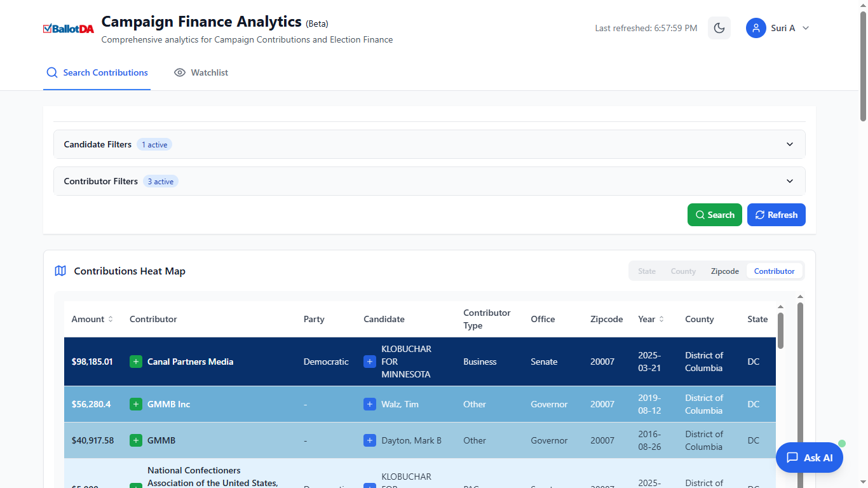Click the Suri A user avatar icon
The width and height of the screenshot is (868, 488).
point(756,28)
